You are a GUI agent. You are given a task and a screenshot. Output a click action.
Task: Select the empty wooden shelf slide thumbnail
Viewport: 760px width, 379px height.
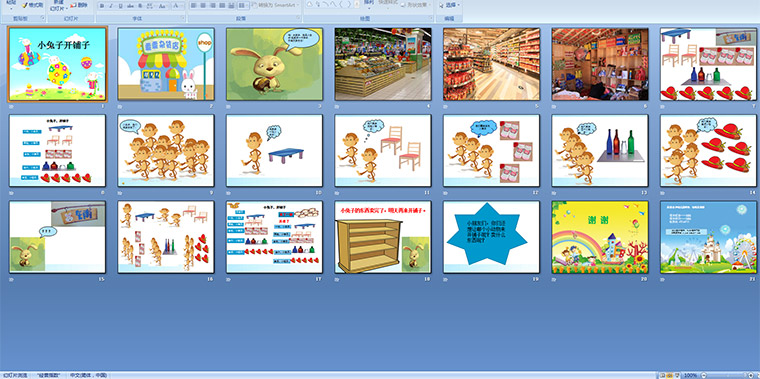click(x=382, y=237)
